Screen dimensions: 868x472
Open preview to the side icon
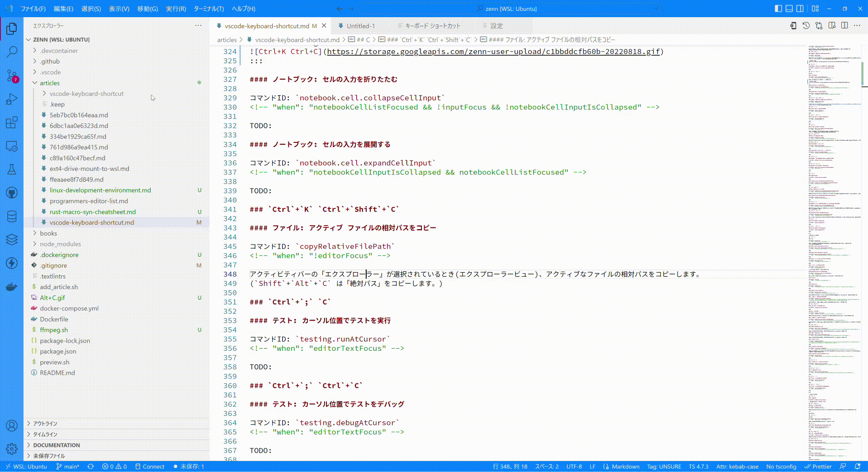click(832, 26)
